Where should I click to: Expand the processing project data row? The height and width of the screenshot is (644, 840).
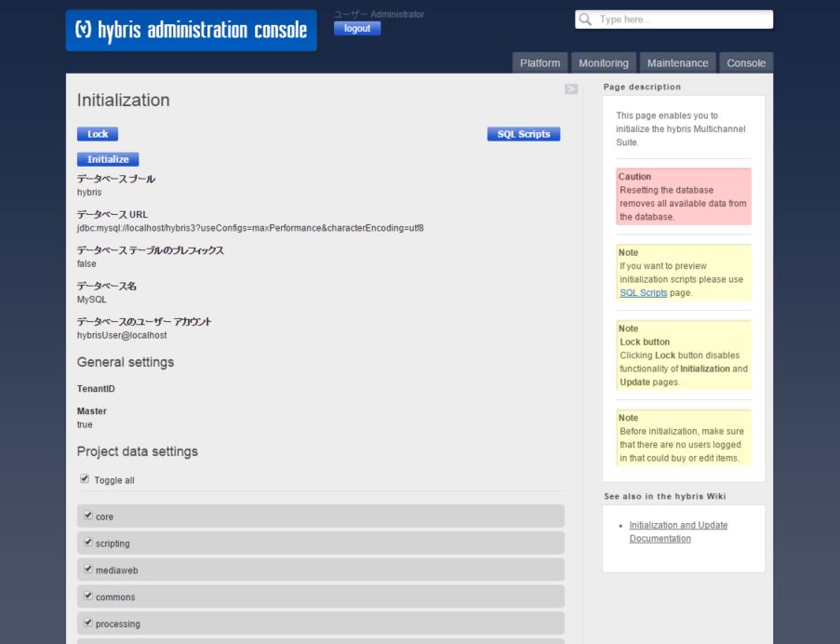321,624
